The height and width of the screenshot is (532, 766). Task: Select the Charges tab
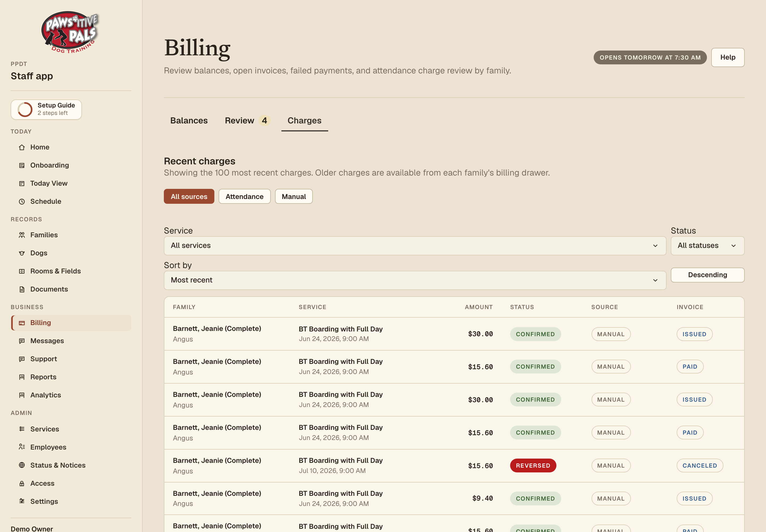tap(304, 120)
